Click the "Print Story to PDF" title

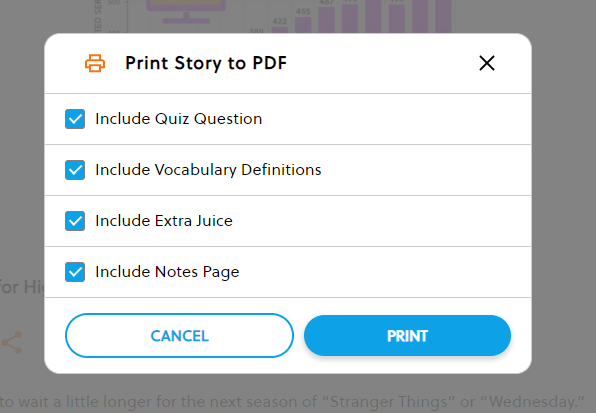[206, 63]
